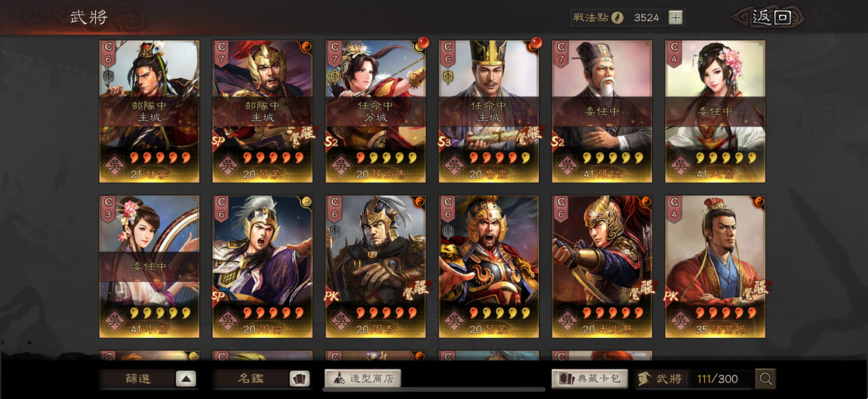Open the 張紘 general card
Viewport: 868px width, 399px height.
point(602,111)
